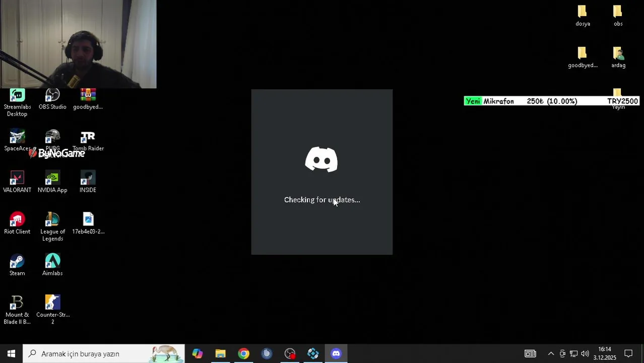Click the Discord logo in updater window

coord(321,159)
